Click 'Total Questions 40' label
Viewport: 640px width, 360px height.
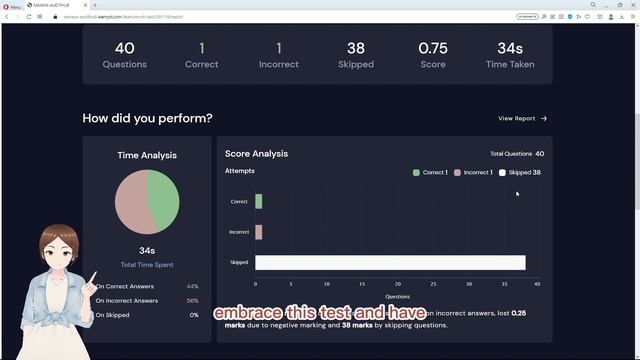click(517, 153)
